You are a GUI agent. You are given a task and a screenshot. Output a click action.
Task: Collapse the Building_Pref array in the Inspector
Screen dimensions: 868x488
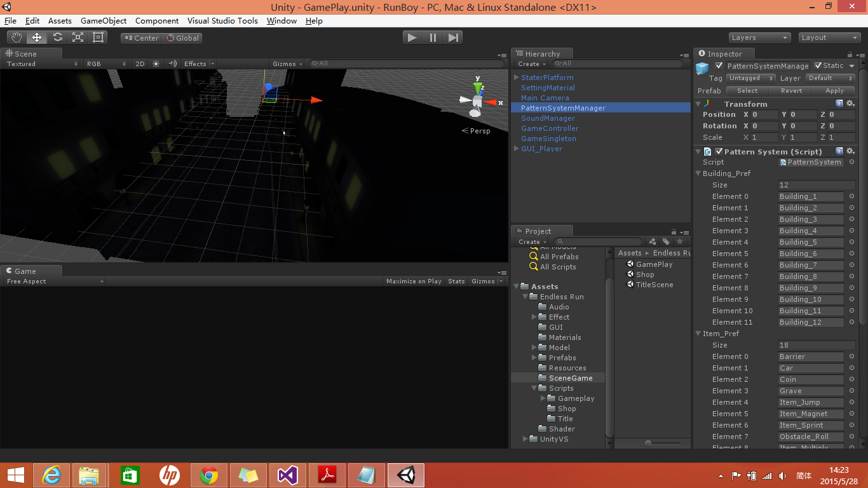click(x=698, y=173)
